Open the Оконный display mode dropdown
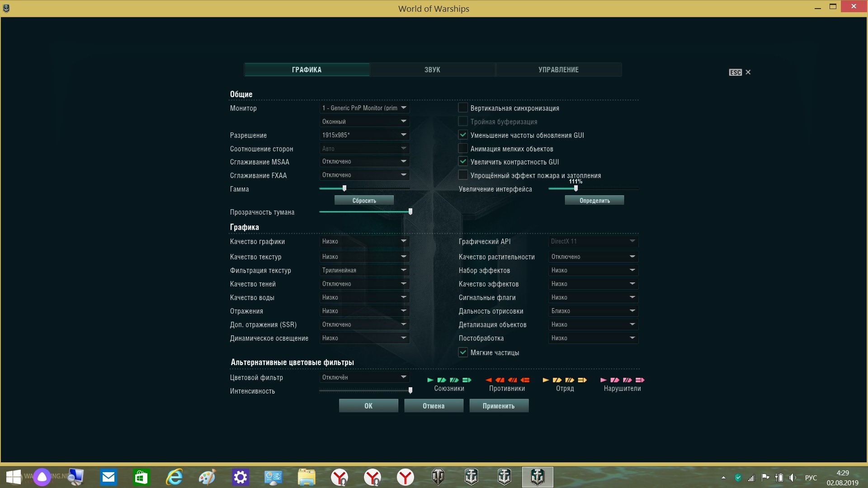 pos(364,122)
